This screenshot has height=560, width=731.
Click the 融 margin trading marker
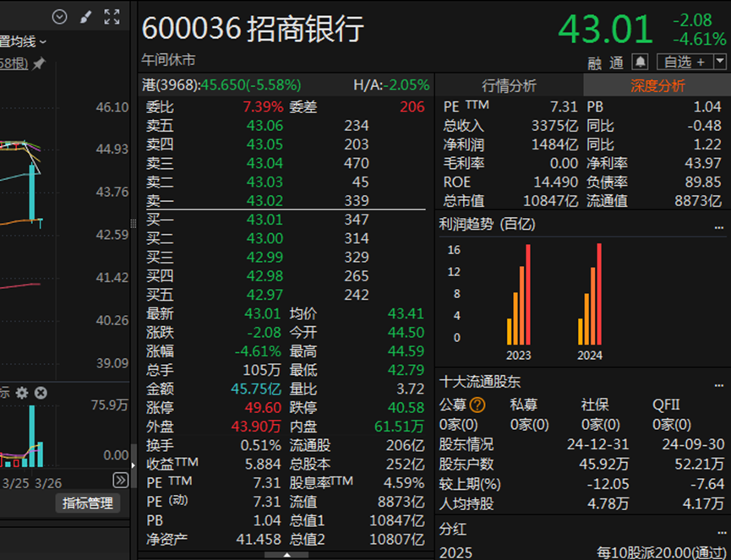(594, 63)
